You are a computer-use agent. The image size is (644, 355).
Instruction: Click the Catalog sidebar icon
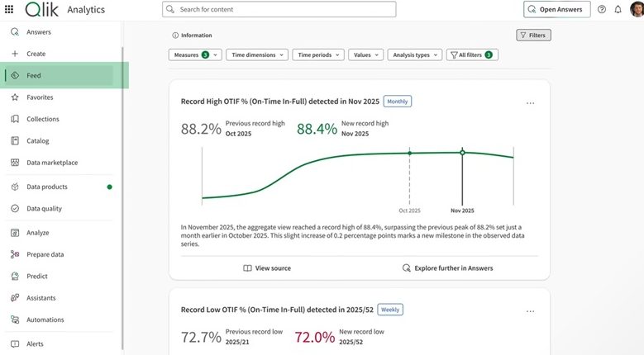coord(15,140)
